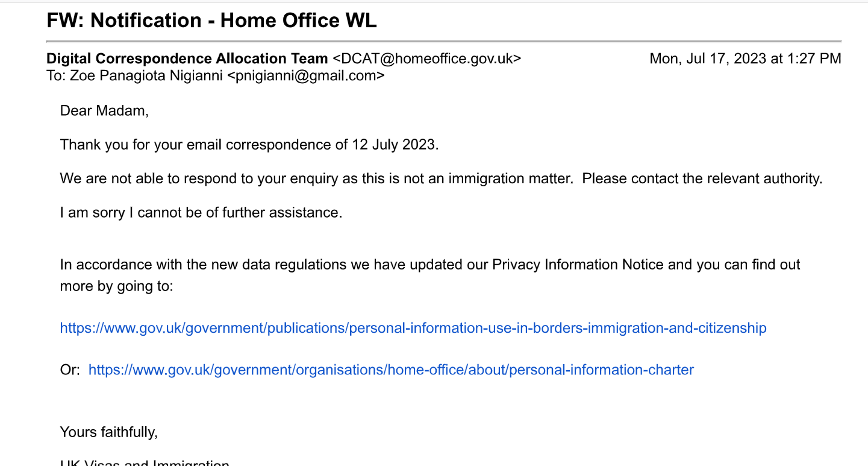The width and height of the screenshot is (868, 466).
Task: Click the sender name Digital Correspondence Allocation Team
Action: 187,58
